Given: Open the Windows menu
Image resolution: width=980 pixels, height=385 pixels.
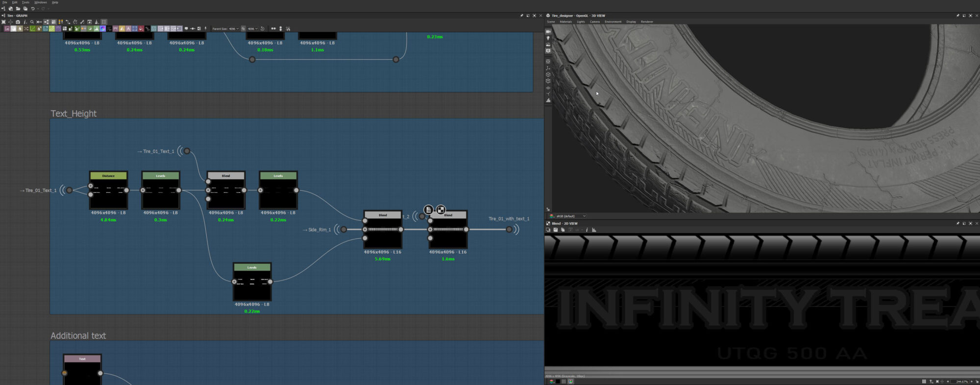Looking at the screenshot, I should [x=41, y=2].
